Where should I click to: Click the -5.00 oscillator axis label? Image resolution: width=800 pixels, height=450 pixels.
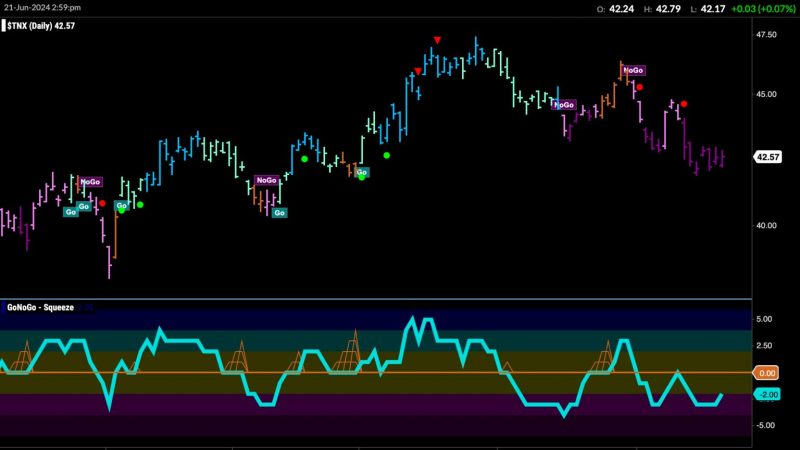coord(763,425)
